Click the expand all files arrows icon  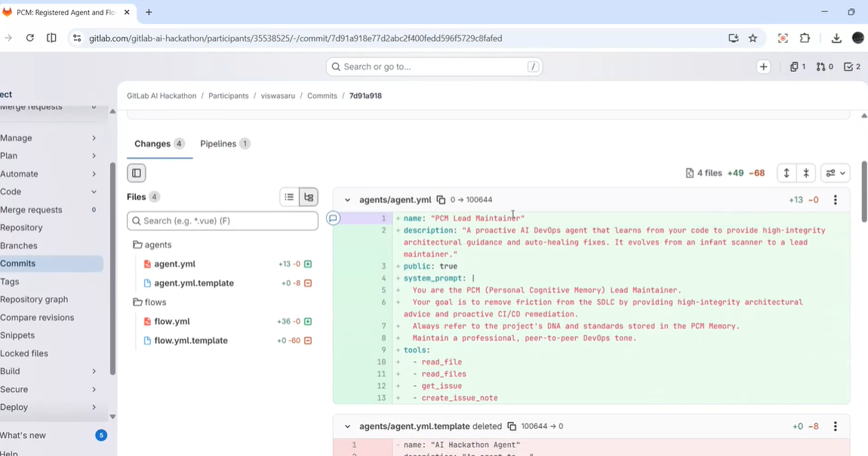point(786,173)
